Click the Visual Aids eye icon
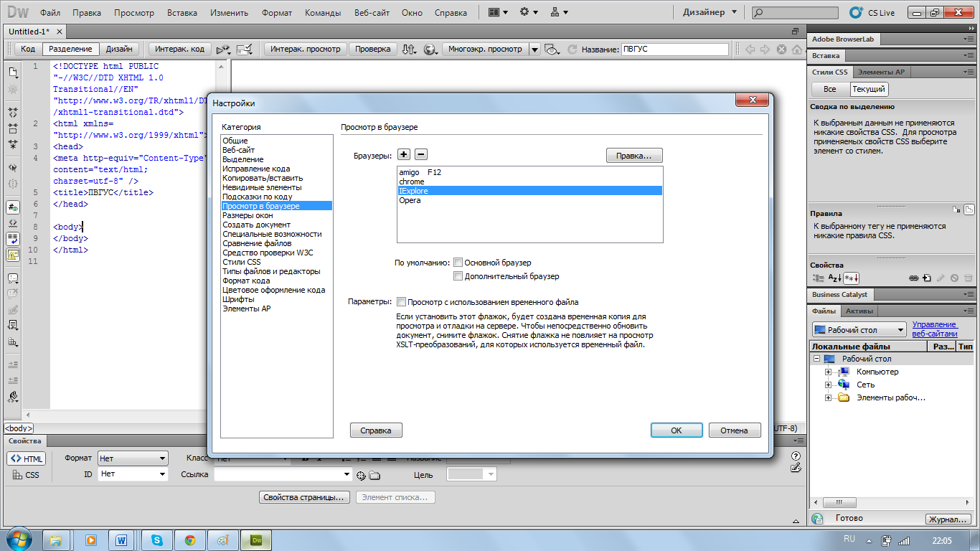980x551 pixels. click(552, 49)
